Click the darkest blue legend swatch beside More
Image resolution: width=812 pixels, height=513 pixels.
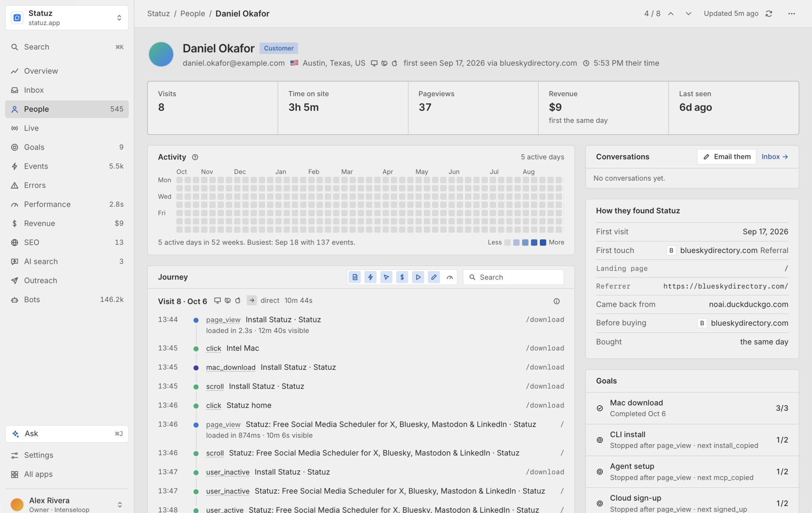[x=543, y=242]
